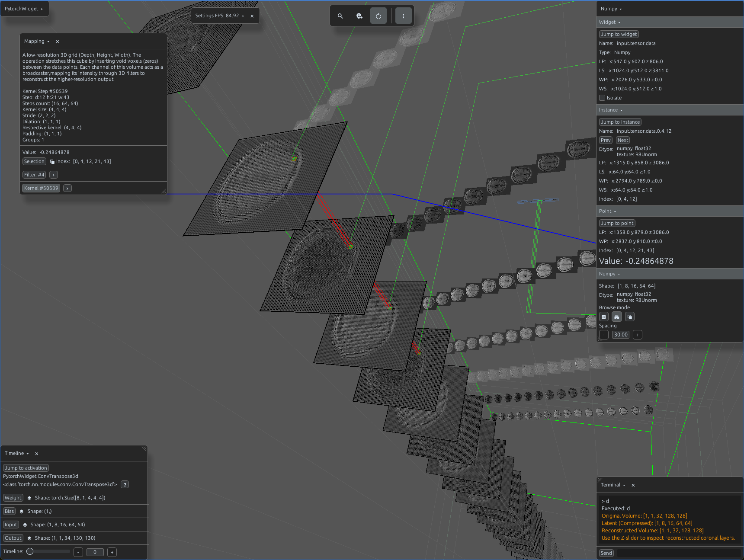Screen dimensions: 744x560
Task: Click the Jump to widget button
Action: [619, 34]
